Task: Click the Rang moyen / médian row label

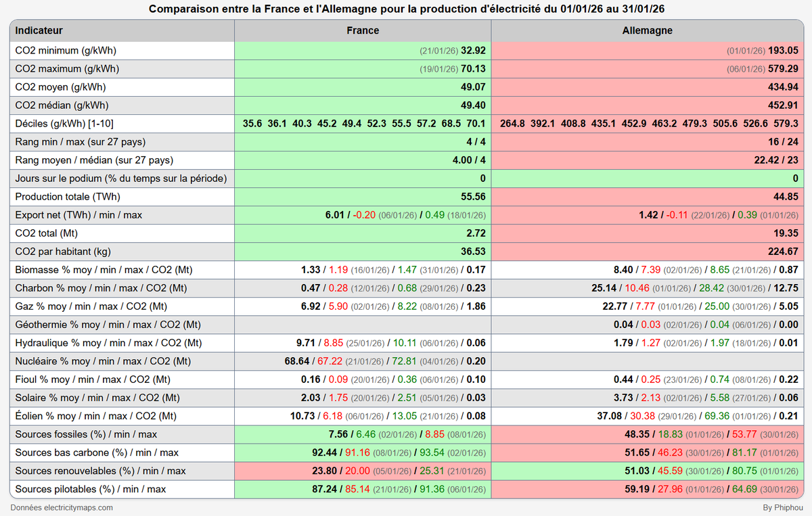Action: (x=94, y=160)
